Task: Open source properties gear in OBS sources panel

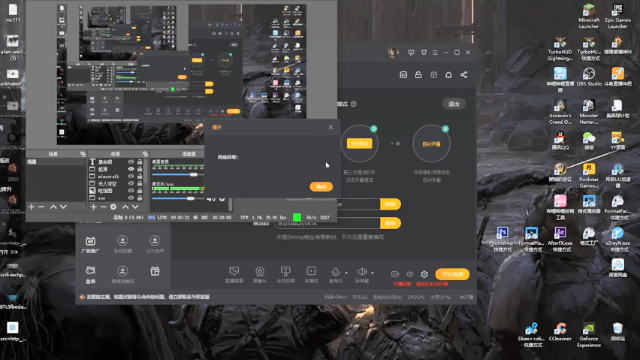Action: [x=113, y=207]
